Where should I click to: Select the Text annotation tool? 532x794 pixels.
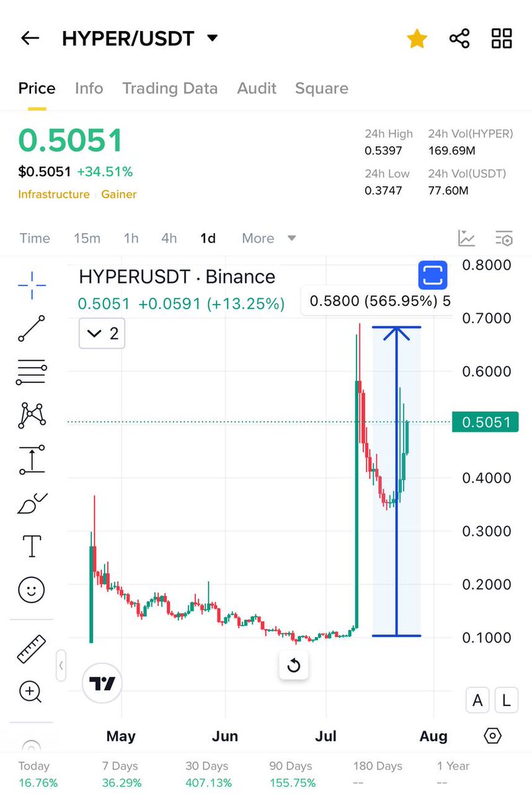[x=32, y=546]
